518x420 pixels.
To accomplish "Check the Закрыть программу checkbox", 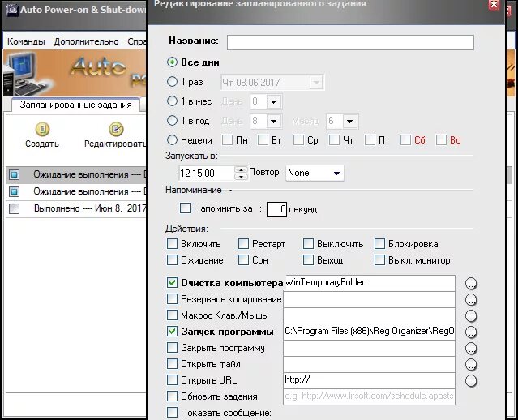I will [x=172, y=347].
